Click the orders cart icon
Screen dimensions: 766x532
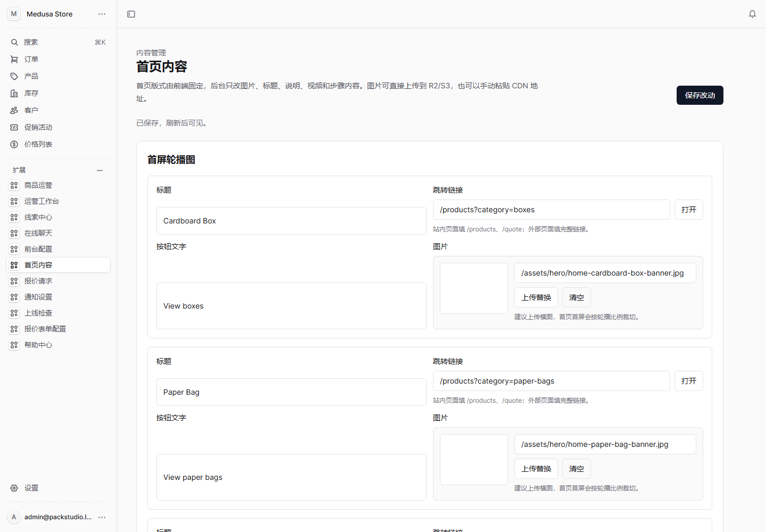click(x=14, y=59)
